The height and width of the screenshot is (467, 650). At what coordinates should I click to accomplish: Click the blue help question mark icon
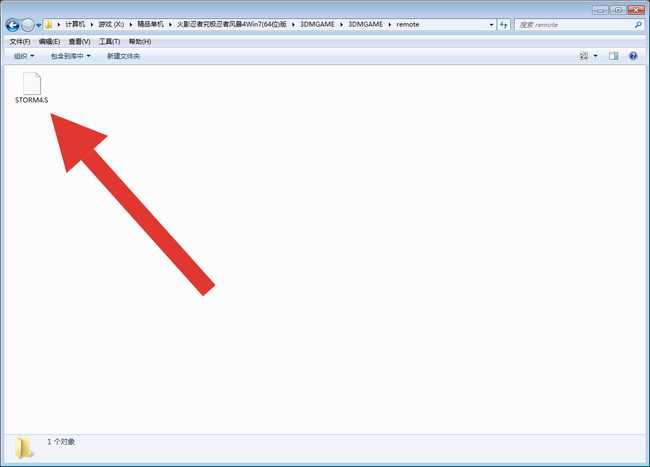click(x=633, y=56)
